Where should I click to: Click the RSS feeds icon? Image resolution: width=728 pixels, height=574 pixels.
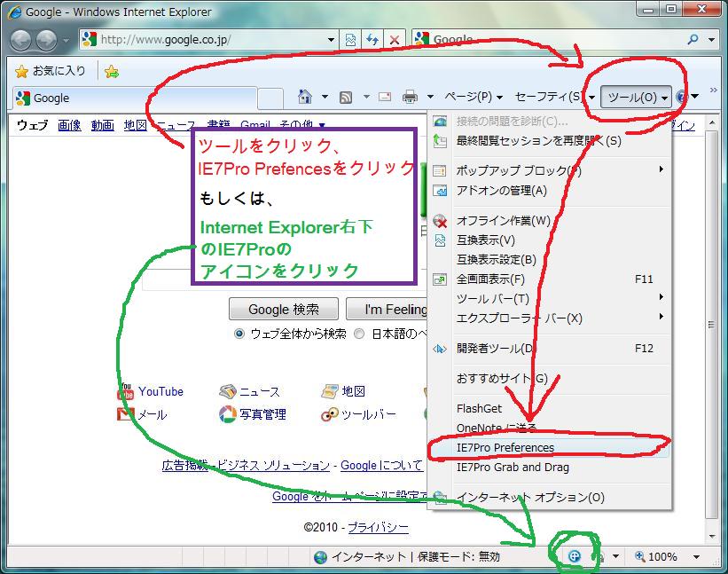coord(346,97)
